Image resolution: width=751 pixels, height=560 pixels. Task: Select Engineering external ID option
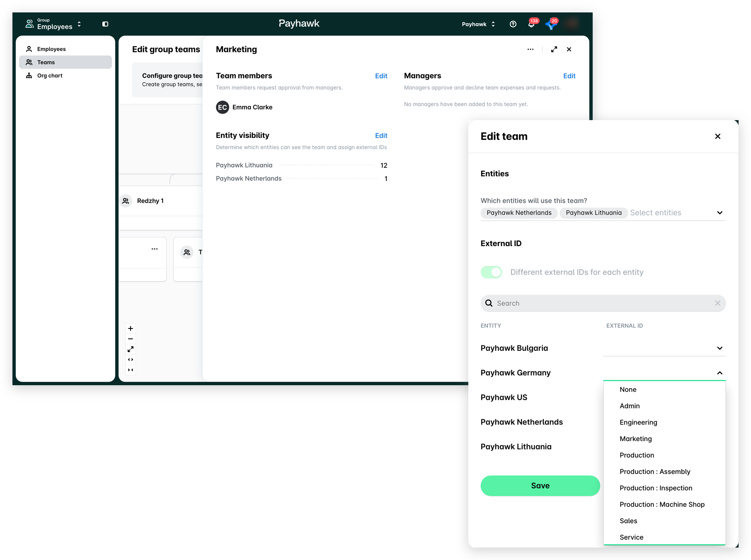664,422
